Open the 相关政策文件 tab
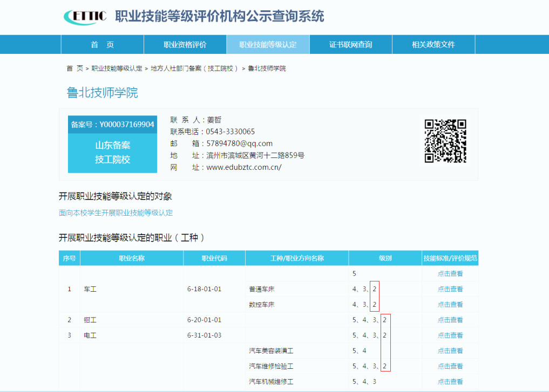549x392 pixels. click(433, 44)
